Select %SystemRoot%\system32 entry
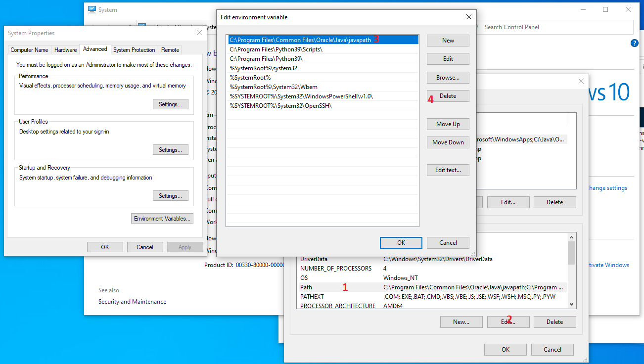 click(x=323, y=68)
